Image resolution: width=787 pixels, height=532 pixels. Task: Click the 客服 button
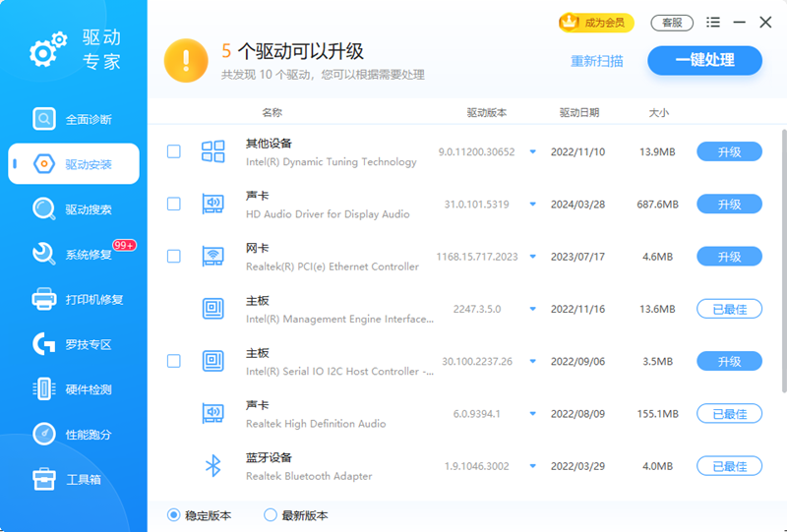(x=672, y=23)
